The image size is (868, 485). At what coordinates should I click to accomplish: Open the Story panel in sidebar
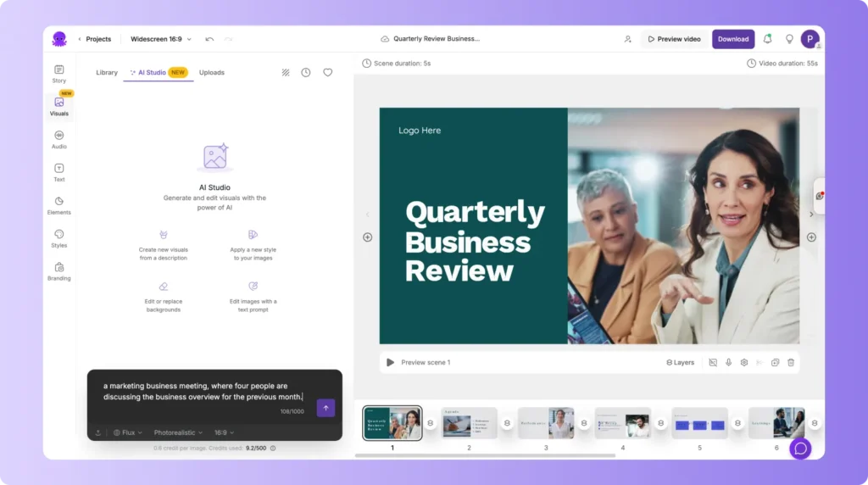pyautogui.click(x=58, y=73)
